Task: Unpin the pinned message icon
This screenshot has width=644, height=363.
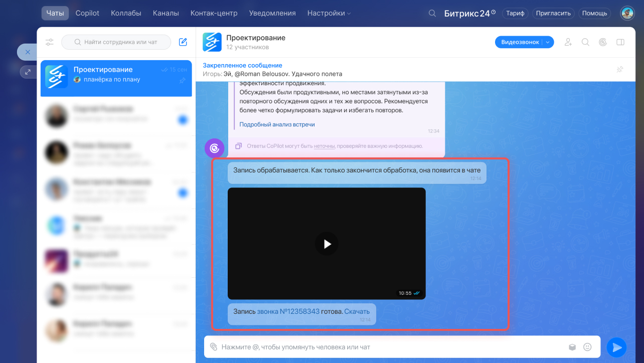Action: click(620, 69)
